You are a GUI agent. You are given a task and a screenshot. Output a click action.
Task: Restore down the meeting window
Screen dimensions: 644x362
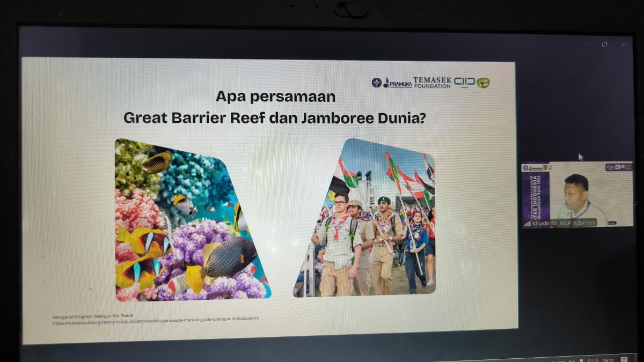(x=604, y=45)
